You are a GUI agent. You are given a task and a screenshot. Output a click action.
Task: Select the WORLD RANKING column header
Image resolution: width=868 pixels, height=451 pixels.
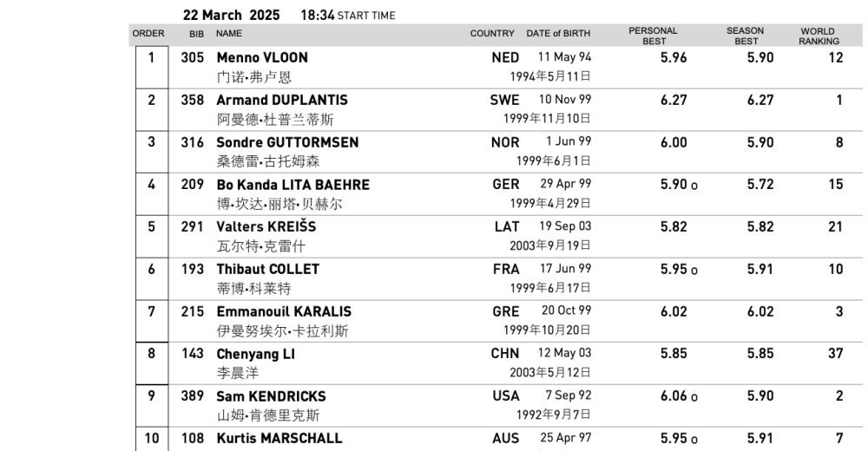tap(819, 36)
